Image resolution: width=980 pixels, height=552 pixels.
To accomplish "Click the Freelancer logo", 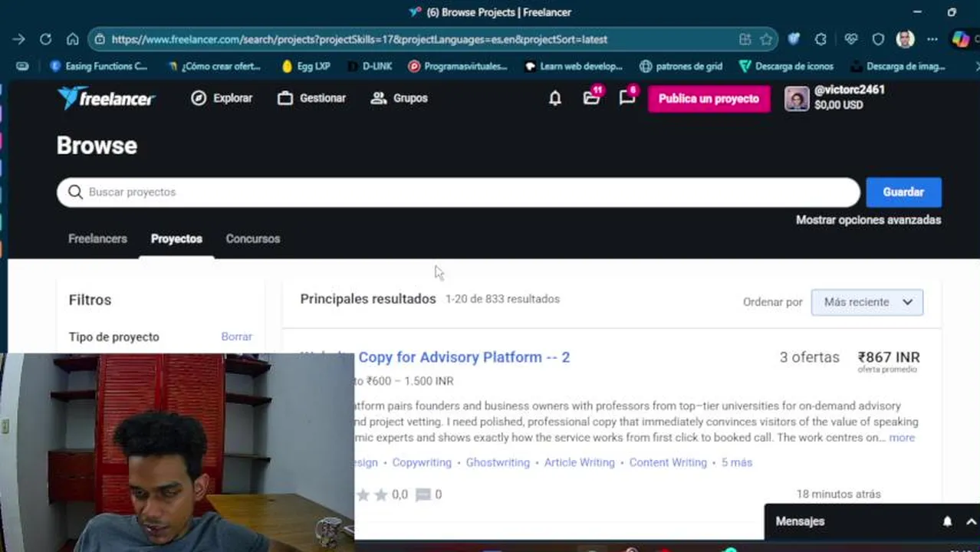I will point(106,97).
